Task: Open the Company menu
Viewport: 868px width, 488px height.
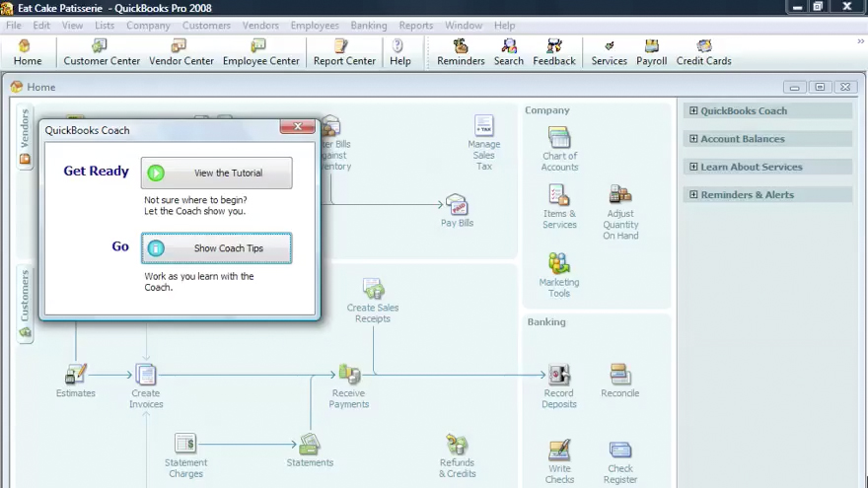Action: coord(148,26)
